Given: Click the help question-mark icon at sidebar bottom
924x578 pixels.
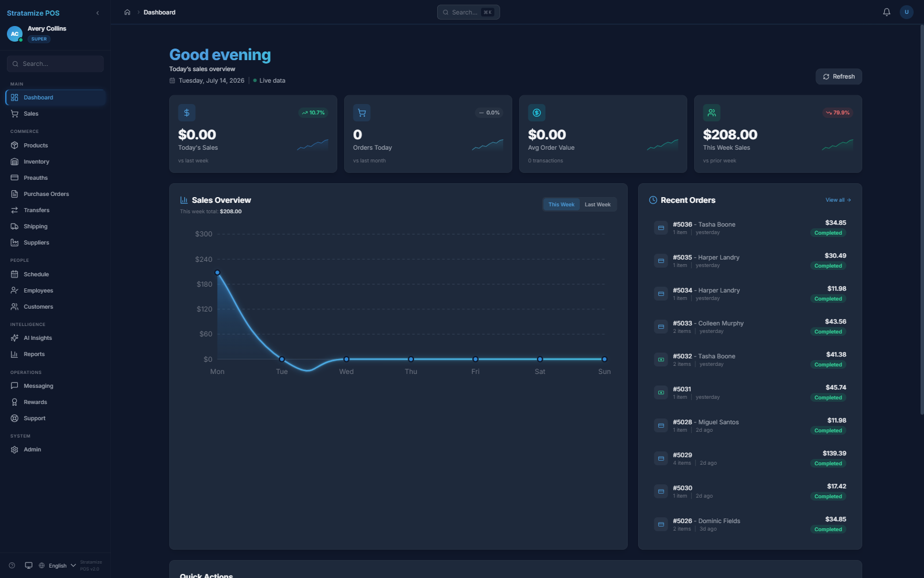Looking at the screenshot, I should [12, 565].
